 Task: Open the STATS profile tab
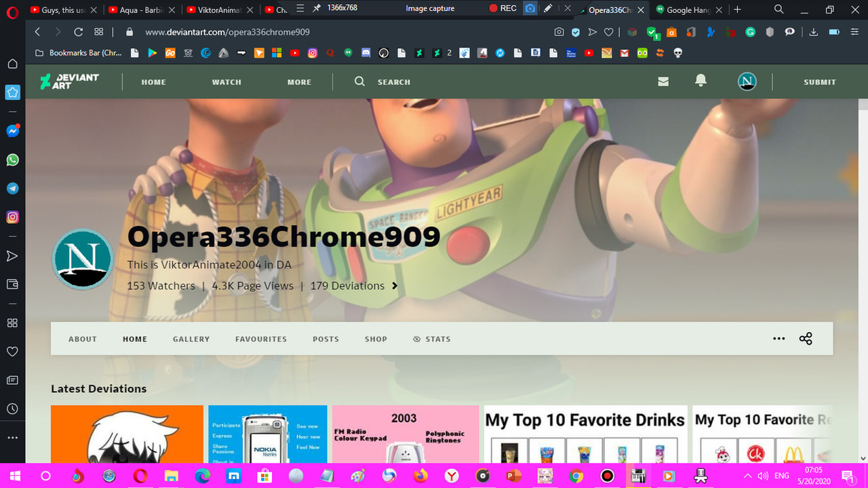(x=432, y=339)
